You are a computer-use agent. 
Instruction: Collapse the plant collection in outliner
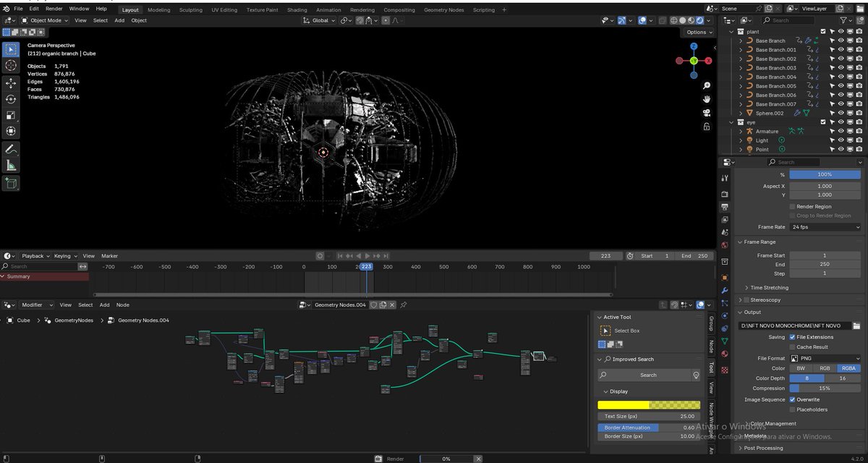pos(732,32)
